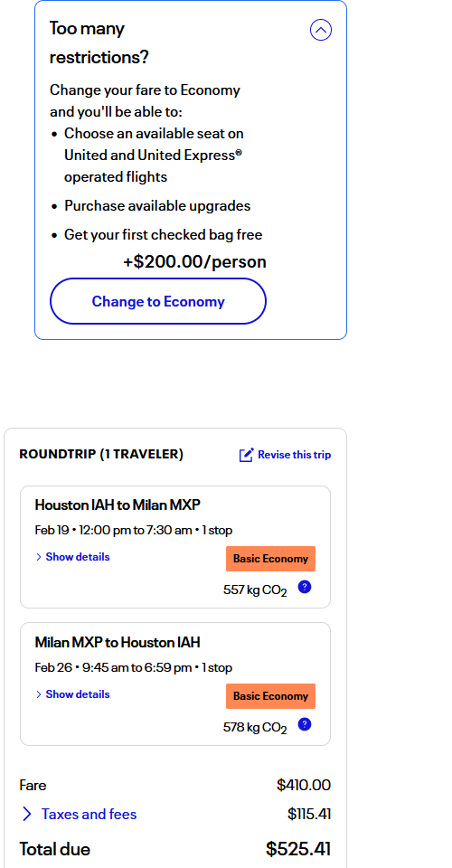This screenshot has height=868, width=452.
Task: Show details for Milan to Houston flight
Action: pyautogui.click(x=78, y=694)
